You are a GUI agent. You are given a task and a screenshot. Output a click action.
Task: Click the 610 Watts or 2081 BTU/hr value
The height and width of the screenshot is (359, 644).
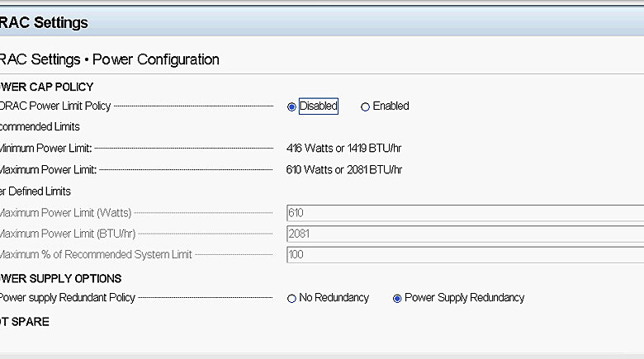pyautogui.click(x=344, y=170)
